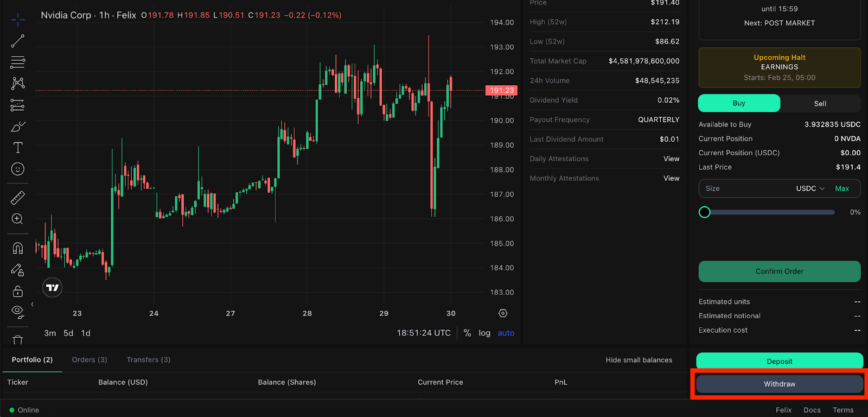Open the Fibonacci retracement tool
The image size is (868, 417).
coord(18,62)
